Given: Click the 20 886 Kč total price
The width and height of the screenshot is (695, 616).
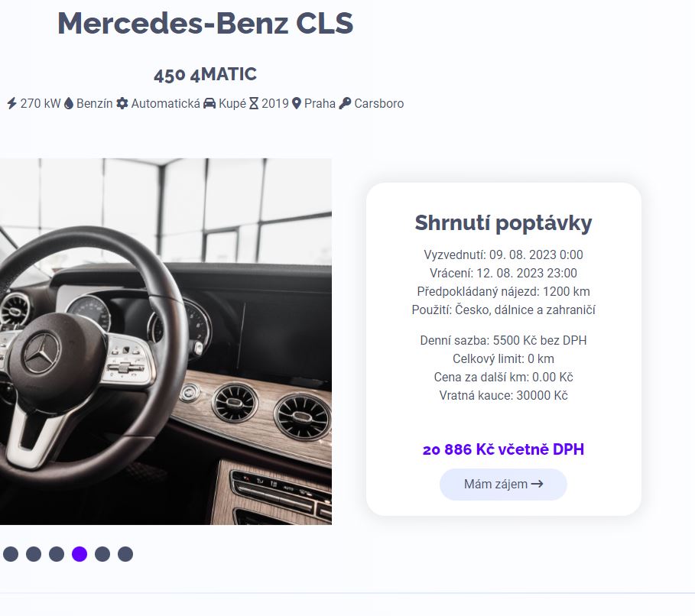Looking at the screenshot, I should [x=503, y=449].
